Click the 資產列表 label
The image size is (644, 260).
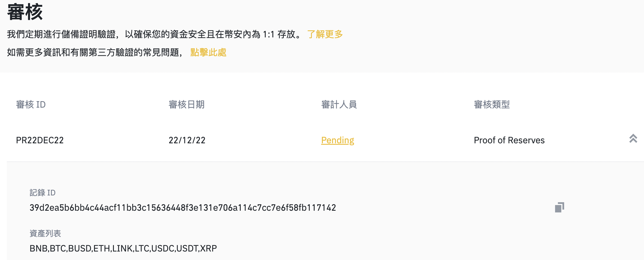coord(46,233)
